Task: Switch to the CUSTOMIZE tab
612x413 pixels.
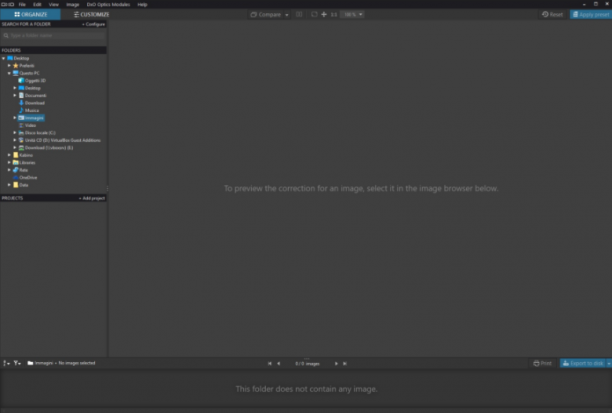Action: point(91,14)
